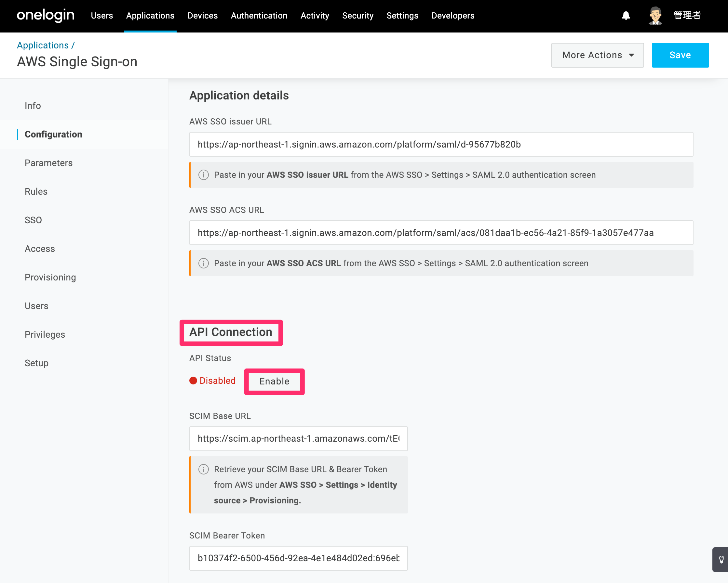
Task: Open the Security menu in navbar
Action: tap(357, 16)
